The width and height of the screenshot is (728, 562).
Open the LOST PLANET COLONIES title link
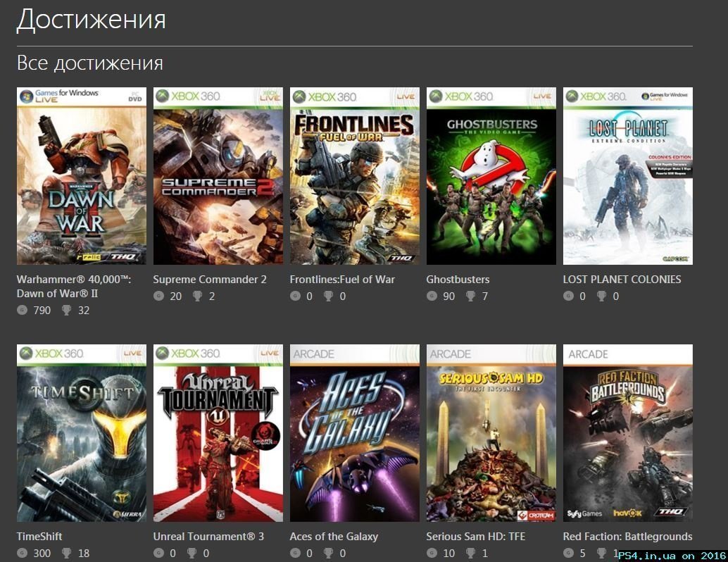coord(622,279)
